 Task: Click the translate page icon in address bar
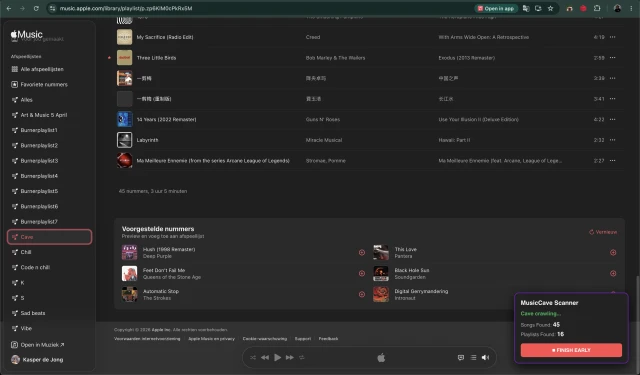526,8
